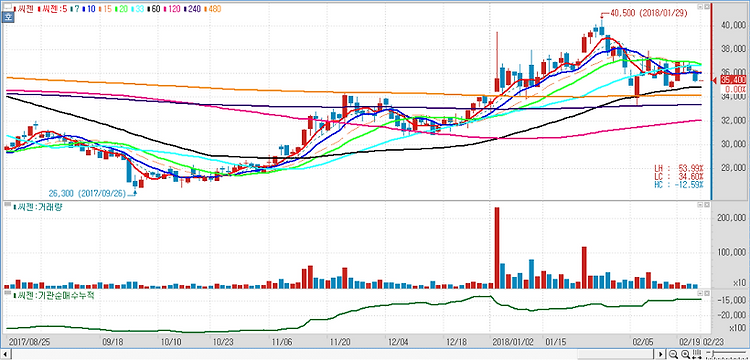Click the 씨젠:기관순매수누적 panel label
750x360 pixels.
[x=54, y=295]
